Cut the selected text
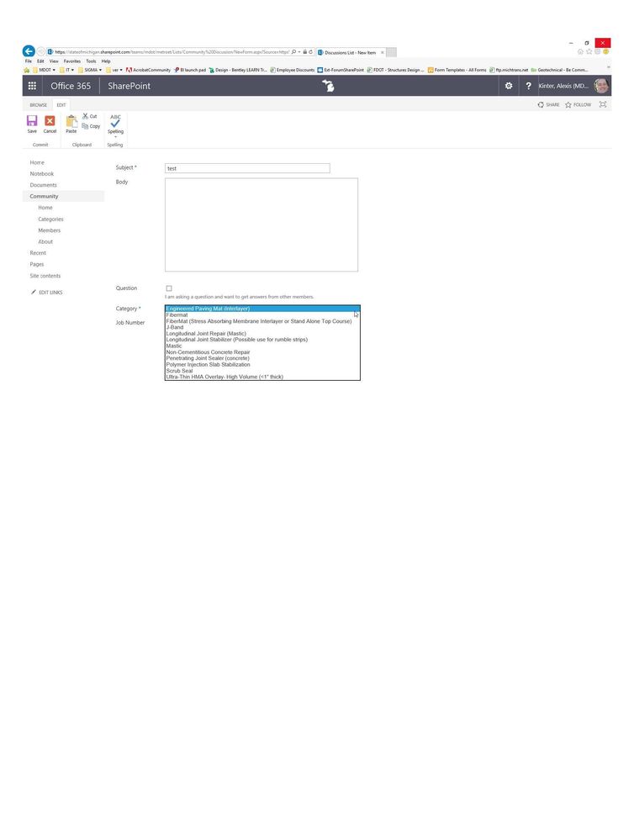The height and width of the screenshot is (840, 634). point(90,116)
